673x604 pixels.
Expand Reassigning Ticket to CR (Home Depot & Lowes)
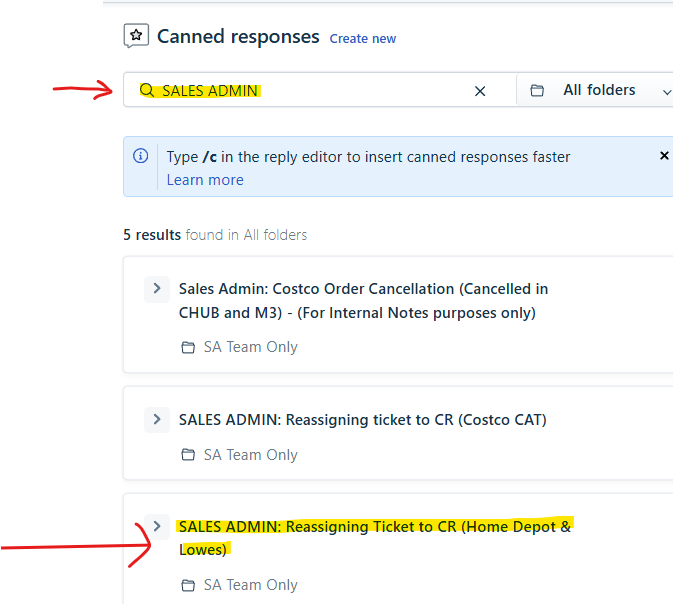tap(157, 526)
